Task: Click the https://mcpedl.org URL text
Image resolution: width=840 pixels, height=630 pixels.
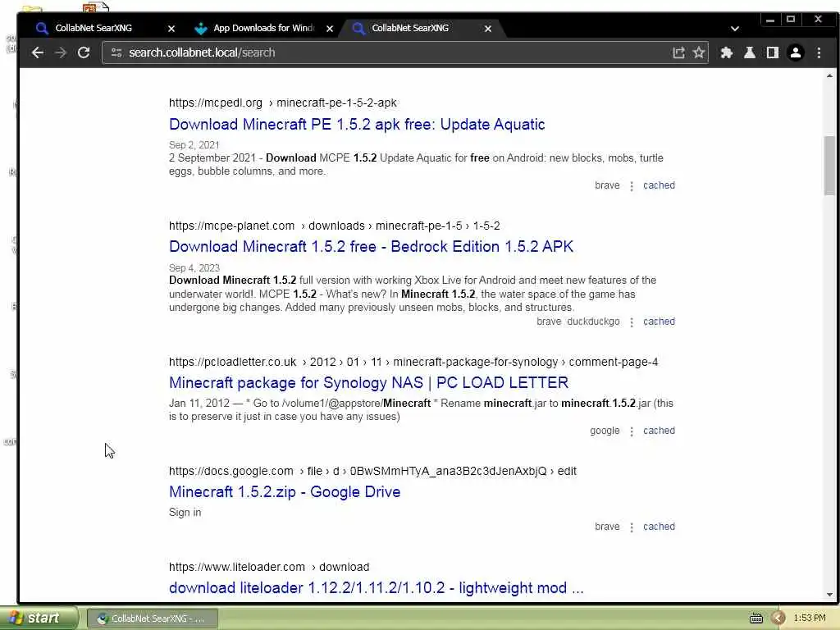Action: coord(216,103)
